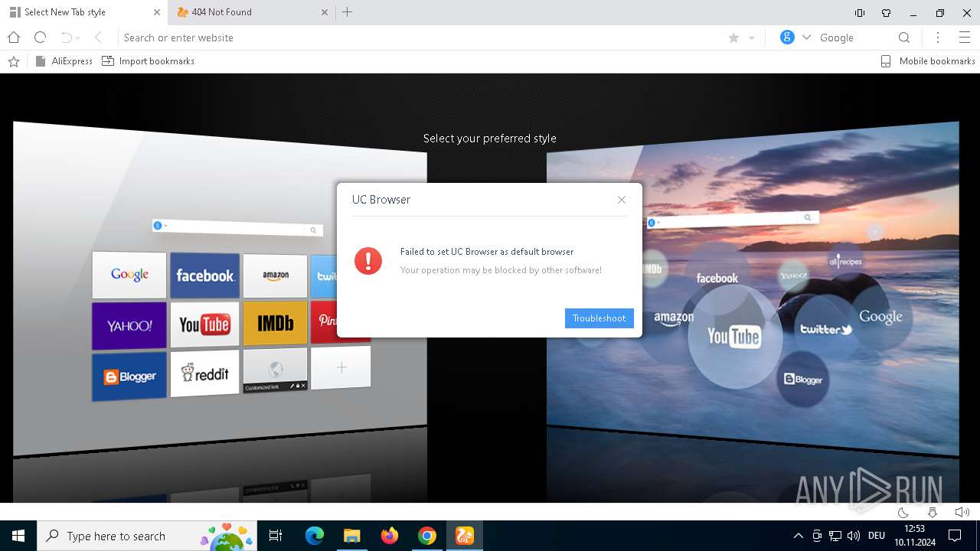
Task: Show hidden system tray icons
Action: (x=799, y=536)
